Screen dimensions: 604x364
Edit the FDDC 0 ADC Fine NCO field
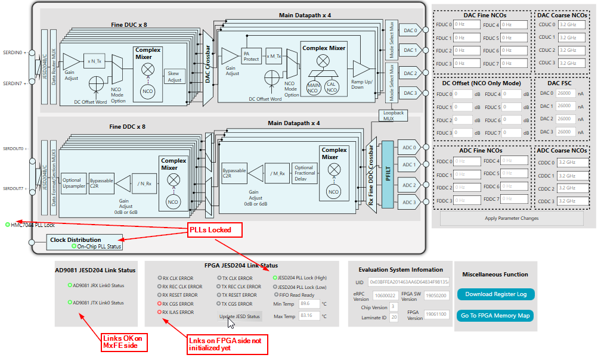[467, 161]
